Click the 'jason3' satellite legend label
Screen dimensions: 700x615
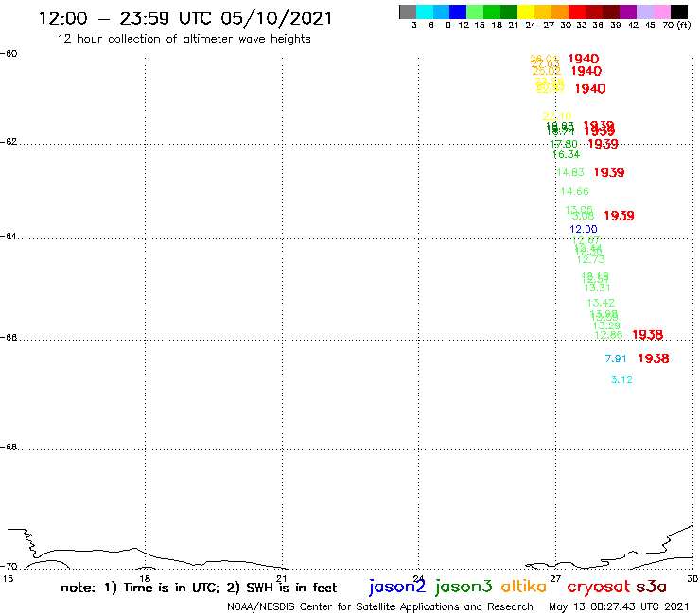[x=464, y=587]
